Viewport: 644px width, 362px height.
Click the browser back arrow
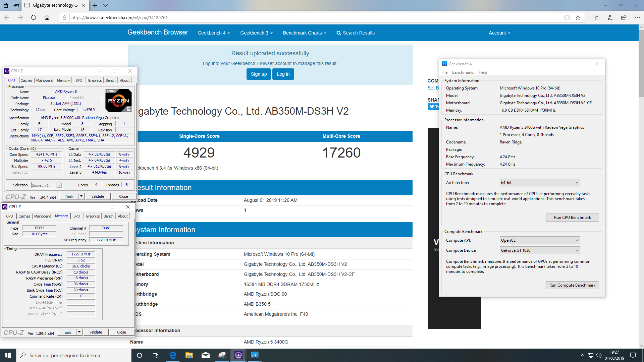coord(7,17)
